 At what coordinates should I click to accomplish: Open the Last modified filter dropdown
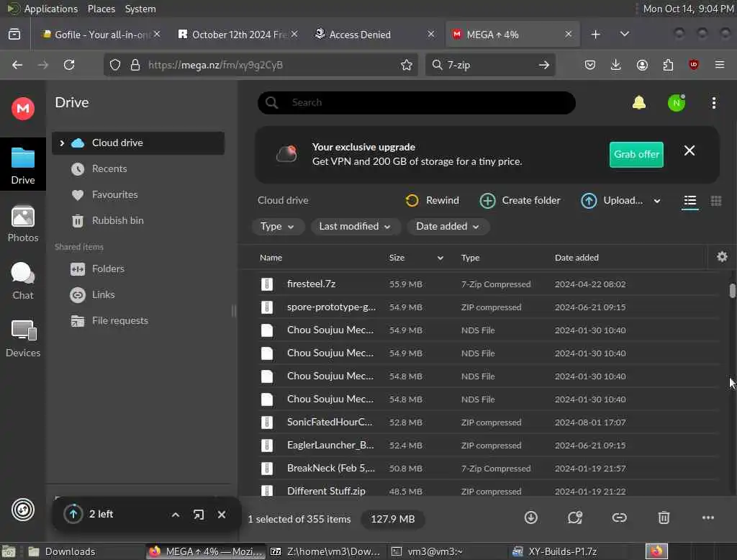coord(355,227)
